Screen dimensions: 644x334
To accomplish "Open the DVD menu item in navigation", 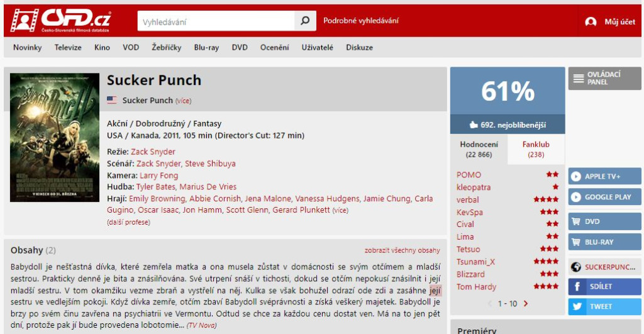I will 240,47.
